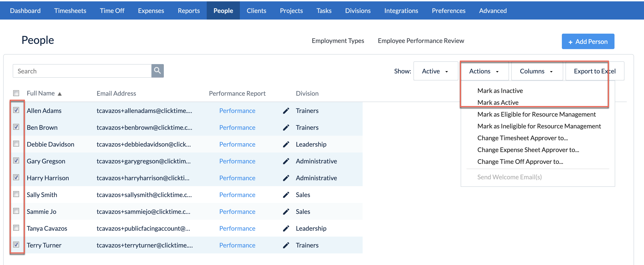
Task: Click the name Tanya Cavazos
Action: click(x=47, y=228)
